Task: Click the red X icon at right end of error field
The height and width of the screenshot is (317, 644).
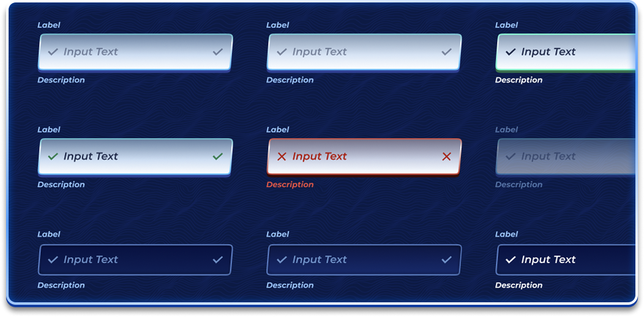Action: pos(446,157)
